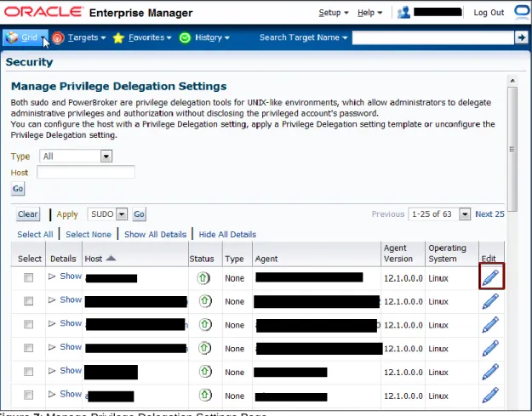Screen dimensions: 532x416
Task: Expand Show details for the fifth row
Action: [65, 371]
